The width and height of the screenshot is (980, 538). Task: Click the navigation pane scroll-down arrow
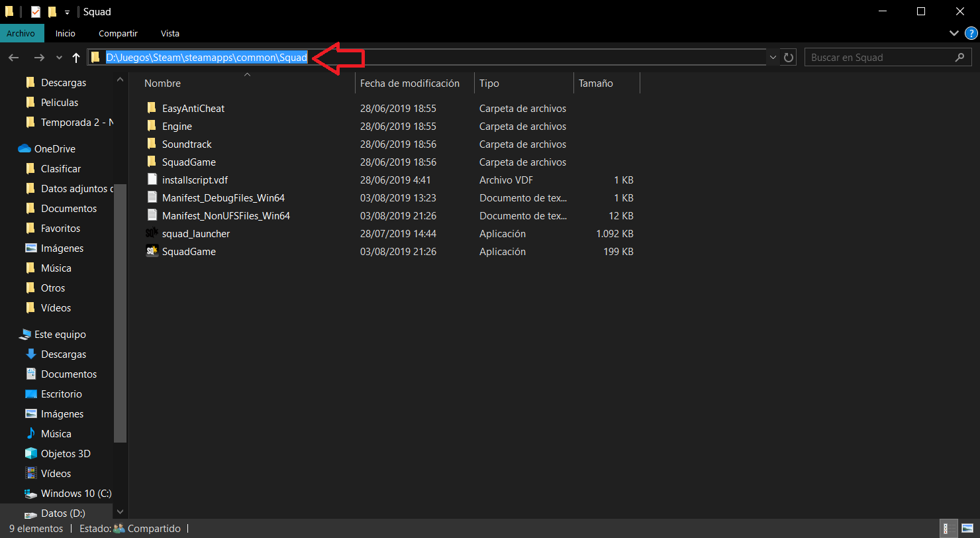(x=120, y=512)
